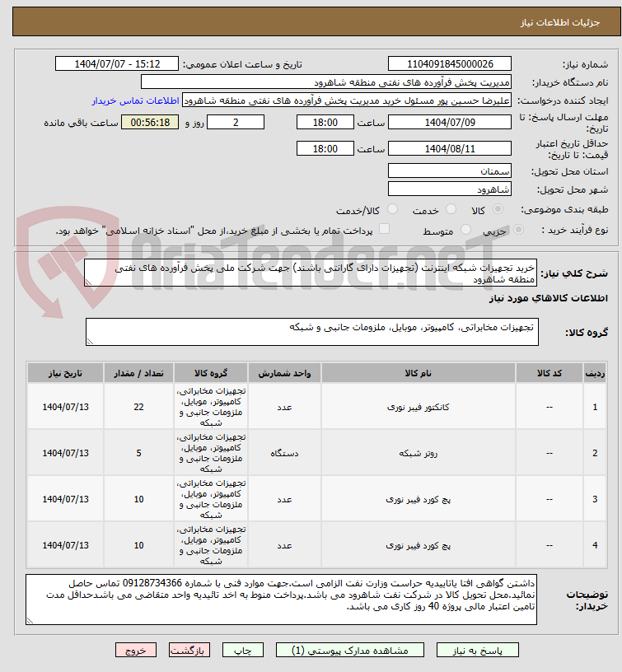Image resolution: width=622 pixels, height=672 pixels.
Task: Click the remaining time field 00:56:18
Action: [150, 122]
